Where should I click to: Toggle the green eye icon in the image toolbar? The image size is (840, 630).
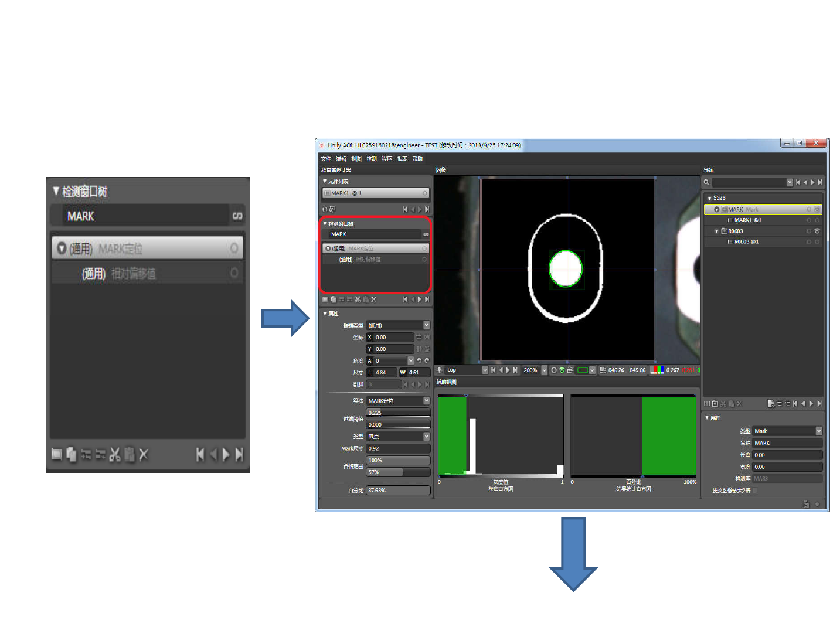click(562, 370)
